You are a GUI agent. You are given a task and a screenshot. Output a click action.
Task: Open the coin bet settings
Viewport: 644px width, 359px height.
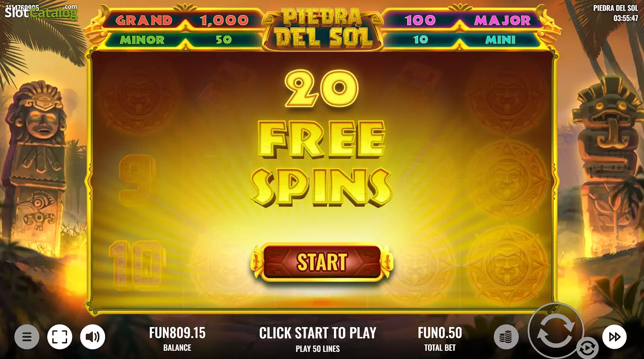[506, 337]
